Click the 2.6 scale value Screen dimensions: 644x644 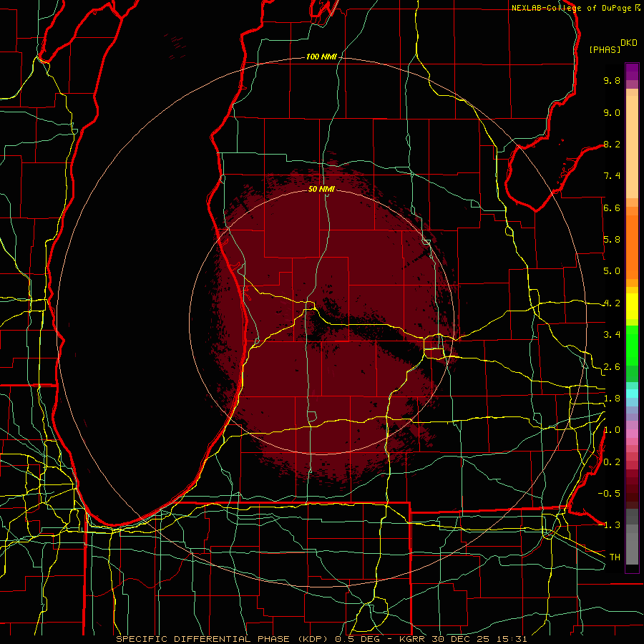pos(612,367)
